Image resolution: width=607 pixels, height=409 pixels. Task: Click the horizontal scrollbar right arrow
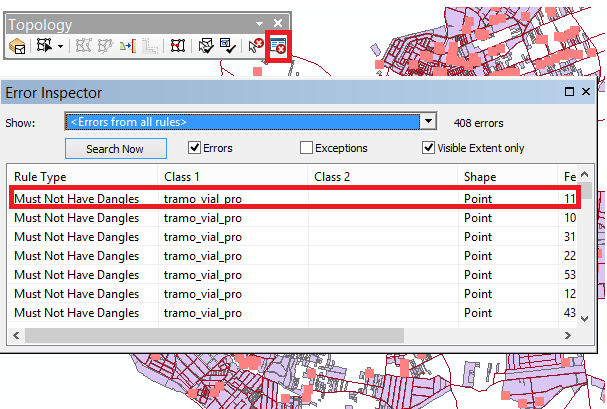[568, 335]
